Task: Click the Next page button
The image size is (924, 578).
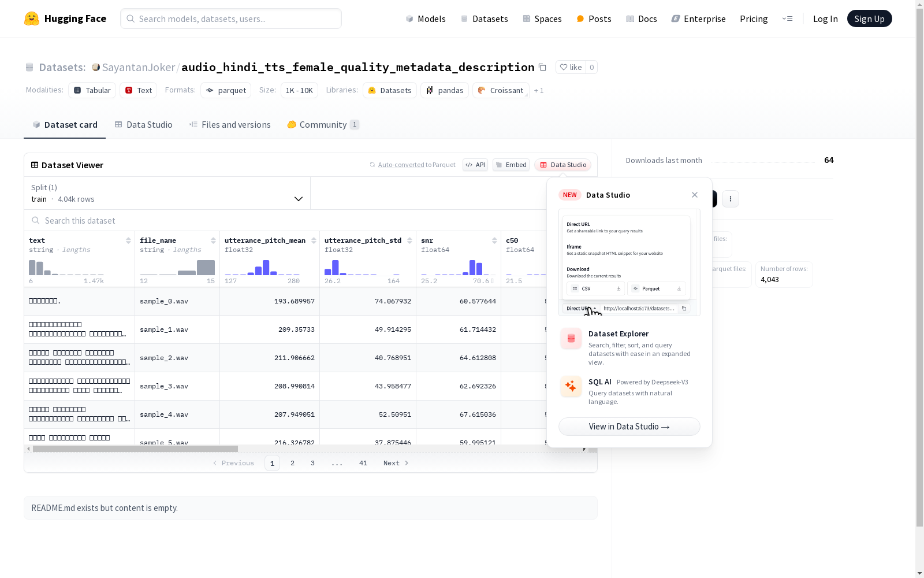Action: click(396, 463)
